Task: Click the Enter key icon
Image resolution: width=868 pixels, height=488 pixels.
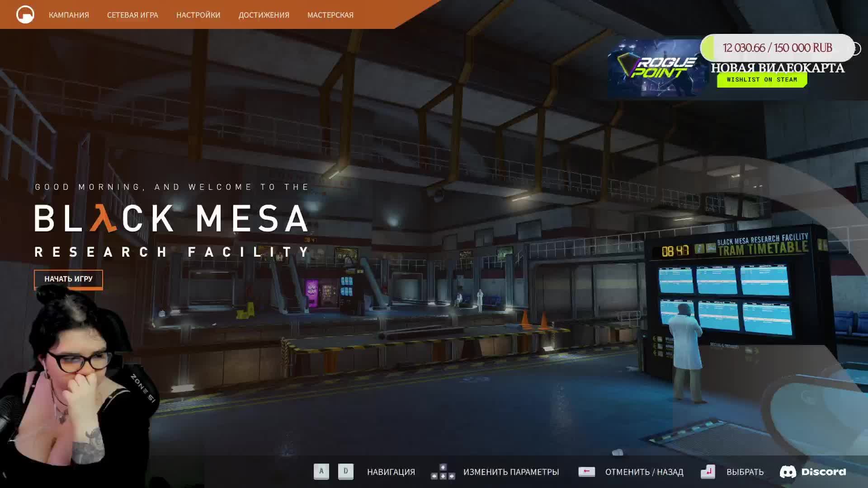Action: pos(708,472)
